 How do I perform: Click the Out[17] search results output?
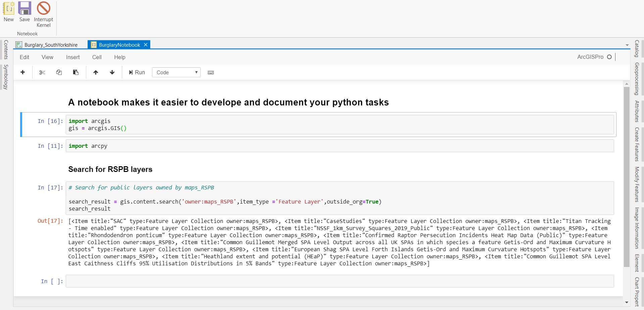[340, 242]
